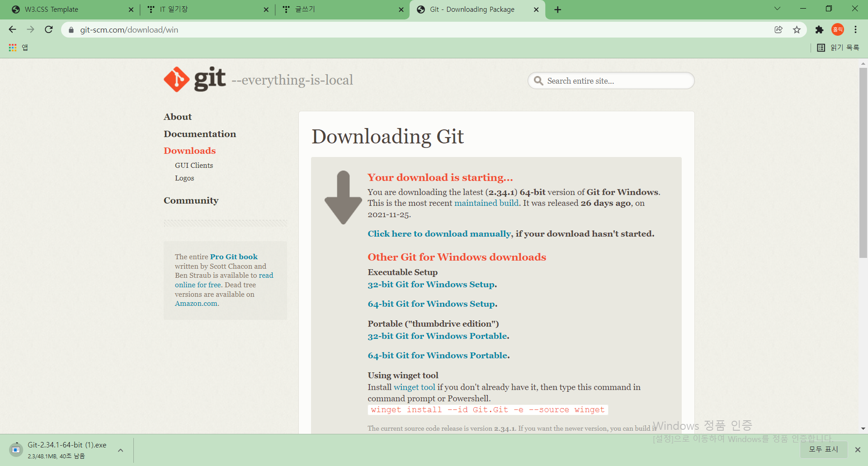The width and height of the screenshot is (868, 466).
Task: Open the maintained build link
Action: 486,203
